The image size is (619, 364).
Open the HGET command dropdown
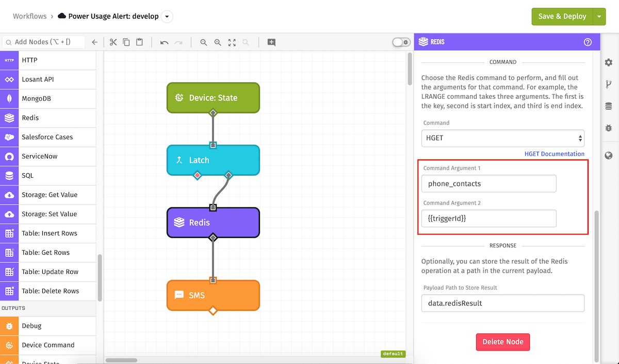[x=503, y=138]
